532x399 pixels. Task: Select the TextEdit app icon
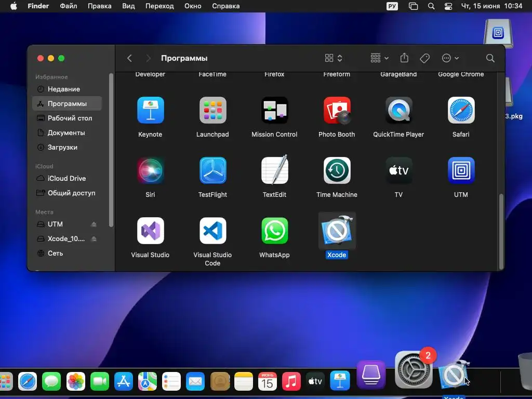[x=274, y=170]
